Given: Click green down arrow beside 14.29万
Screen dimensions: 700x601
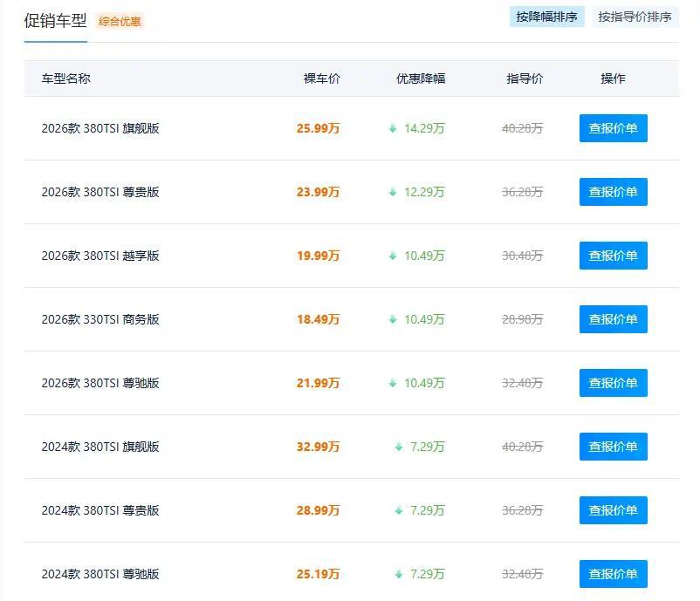Looking at the screenshot, I should (393, 128).
